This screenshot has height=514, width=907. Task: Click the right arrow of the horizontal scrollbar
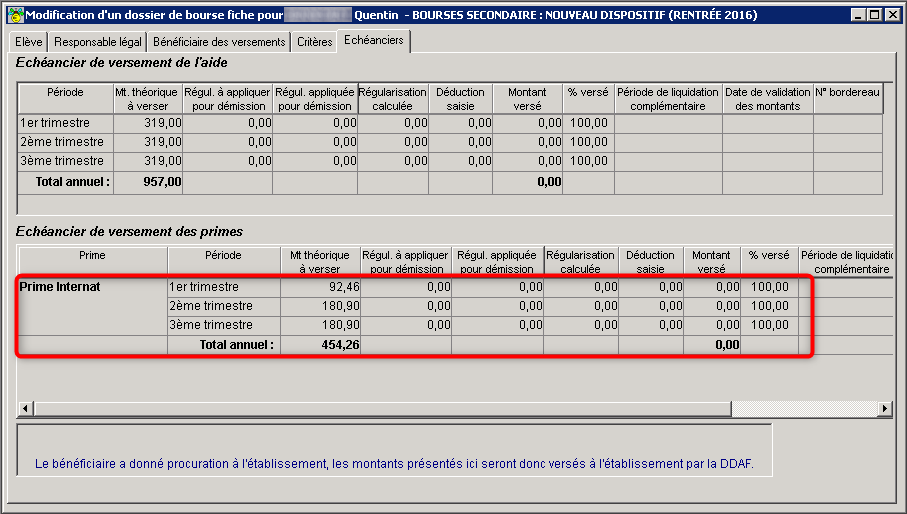(884, 409)
